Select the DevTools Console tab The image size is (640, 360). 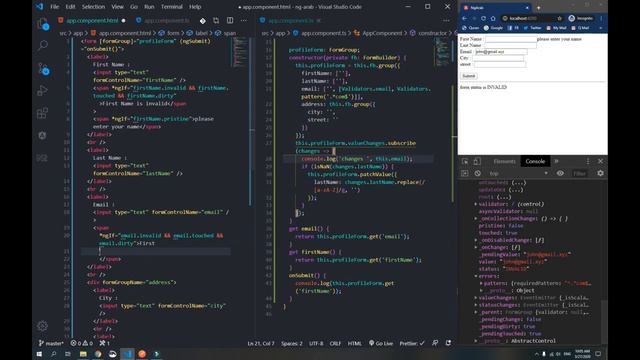(535, 162)
